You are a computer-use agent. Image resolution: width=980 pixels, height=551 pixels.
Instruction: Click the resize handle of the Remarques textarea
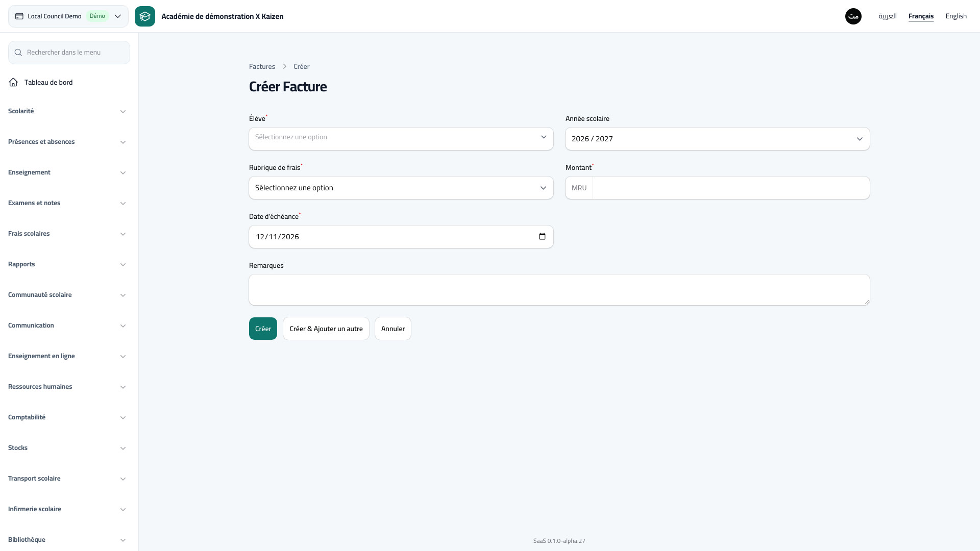tap(867, 302)
